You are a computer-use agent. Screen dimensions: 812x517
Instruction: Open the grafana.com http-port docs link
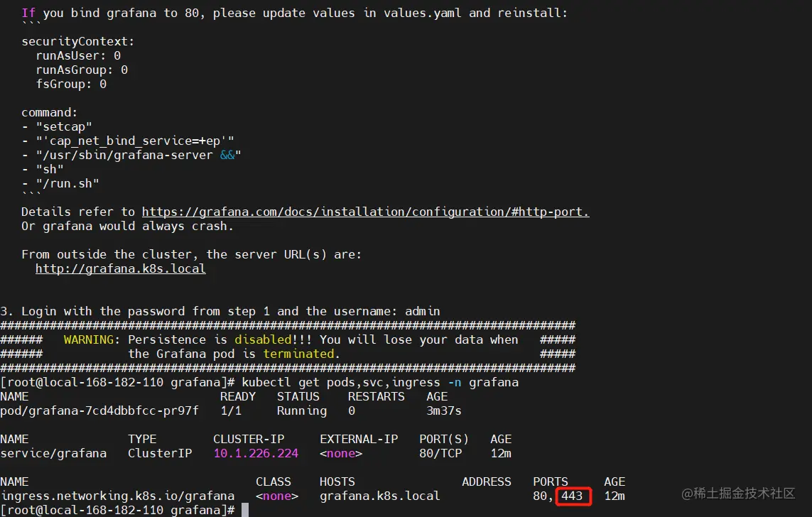(366, 212)
